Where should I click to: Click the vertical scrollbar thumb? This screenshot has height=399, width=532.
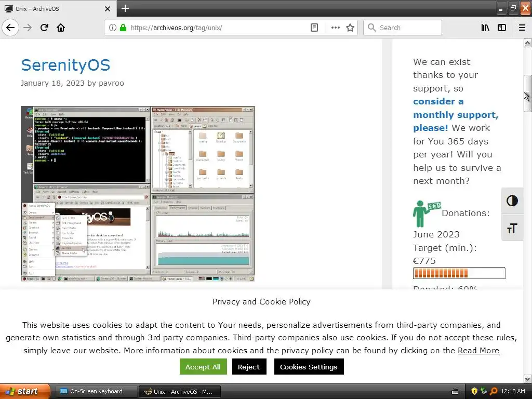click(x=527, y=94)
